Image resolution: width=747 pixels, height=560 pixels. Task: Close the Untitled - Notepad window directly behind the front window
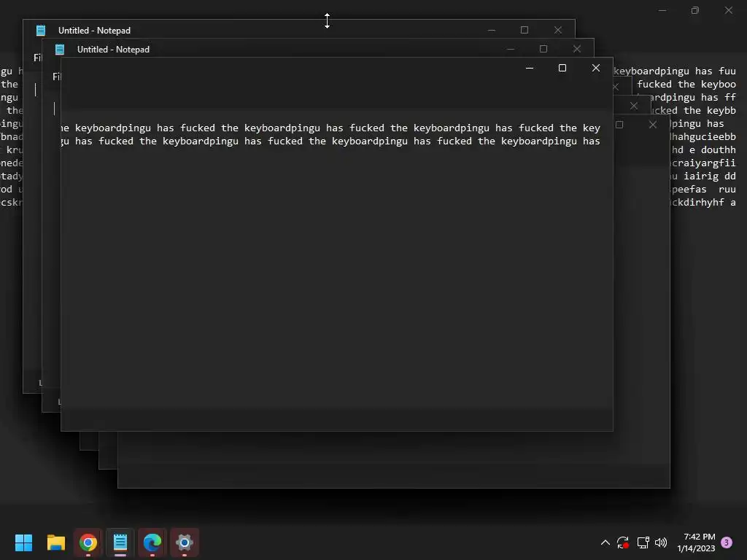click(x=577, y=49)
